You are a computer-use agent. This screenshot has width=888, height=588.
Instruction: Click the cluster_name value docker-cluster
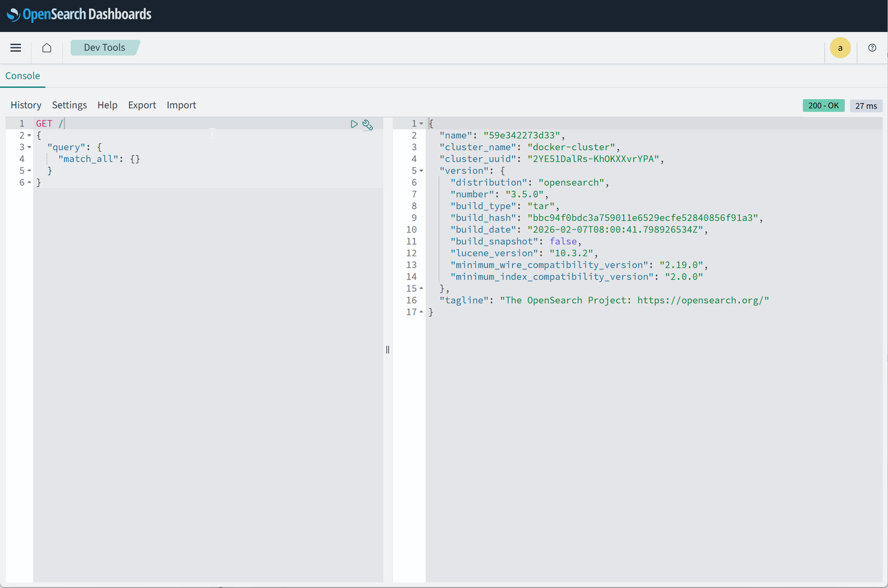coord(571,147)
